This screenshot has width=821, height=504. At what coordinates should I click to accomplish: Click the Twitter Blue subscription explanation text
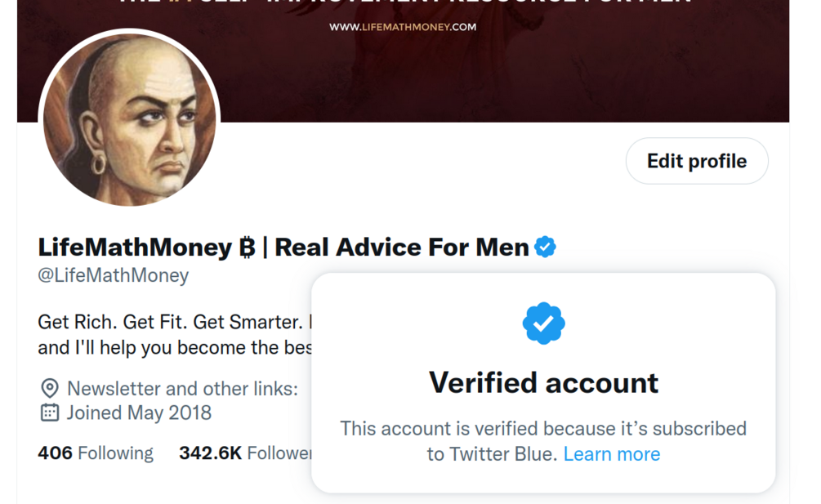[543, 441]
